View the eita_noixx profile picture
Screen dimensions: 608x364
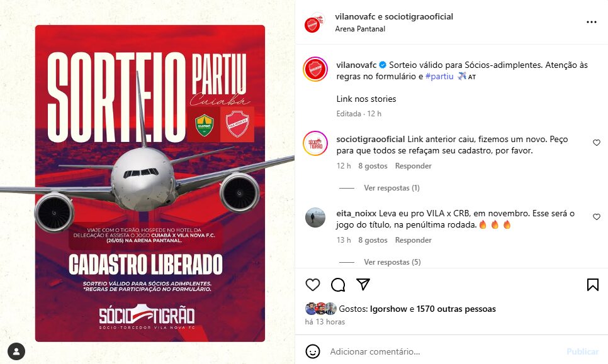[315, 218]
